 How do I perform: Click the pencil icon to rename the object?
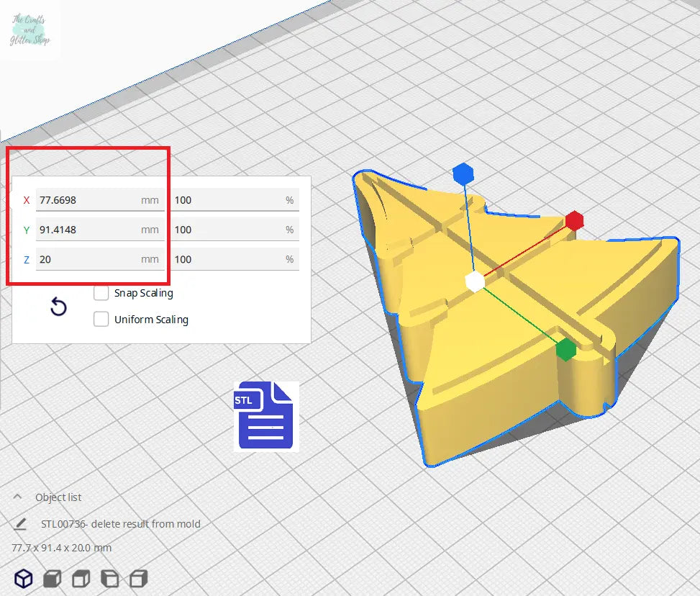20,524
